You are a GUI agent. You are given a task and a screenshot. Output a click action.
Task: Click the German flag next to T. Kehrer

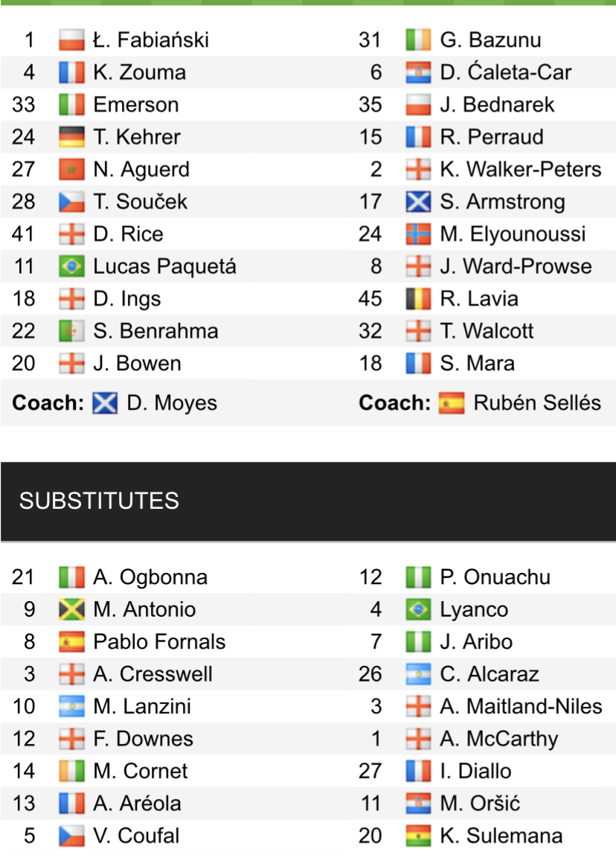coord(71,137)
